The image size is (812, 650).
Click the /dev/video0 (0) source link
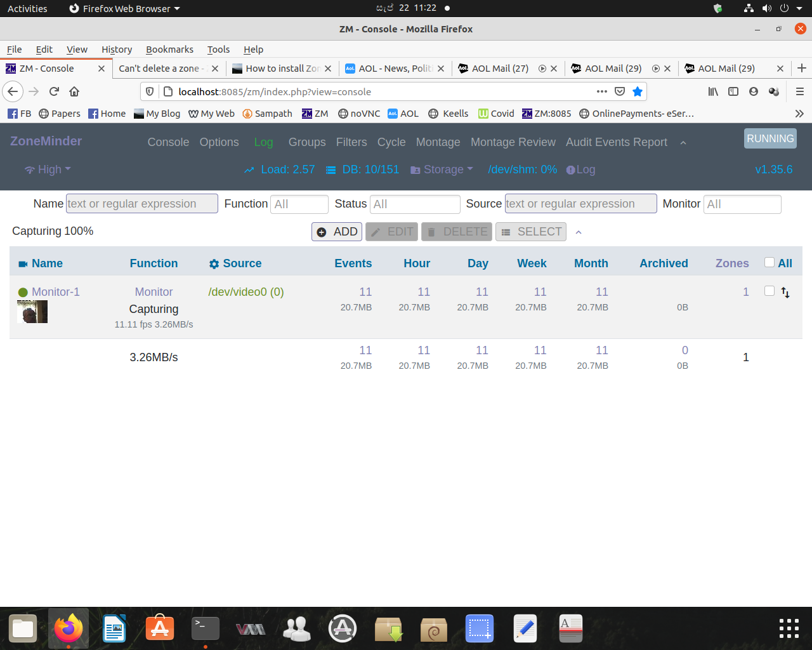(246, 292)
